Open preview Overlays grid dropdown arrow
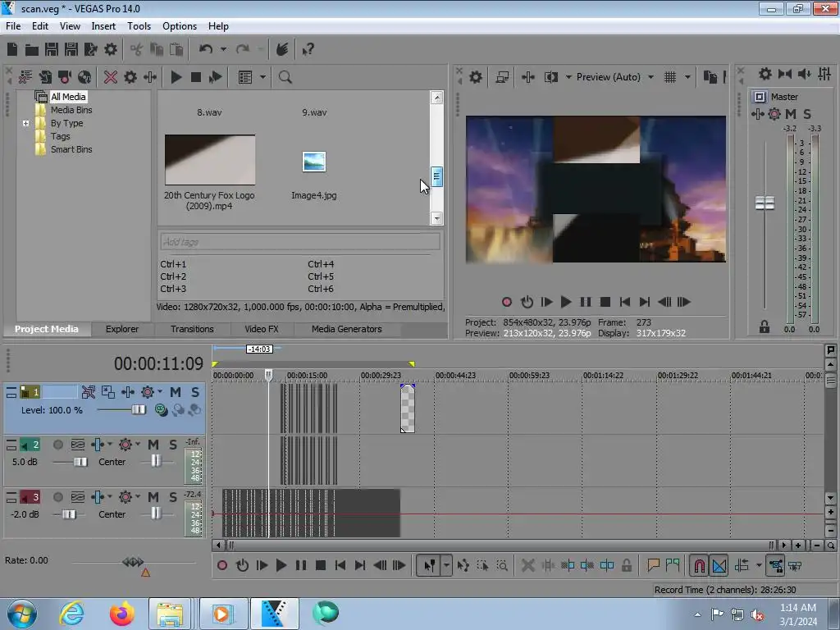The image size is (840, 630). point(687,77)
